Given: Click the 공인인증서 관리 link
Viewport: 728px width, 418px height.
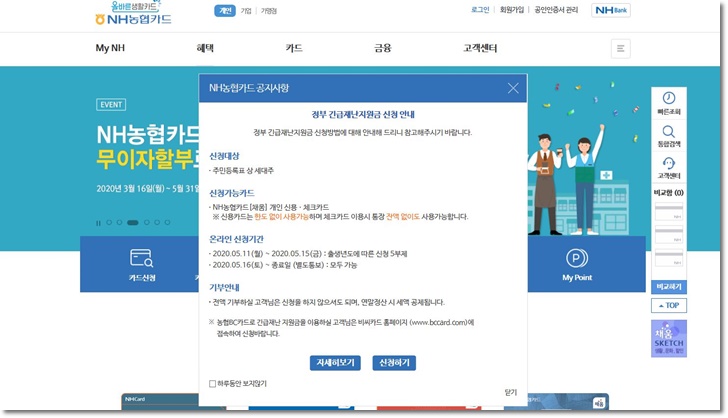Looking at the screenshot, I should tap(556, 10).
